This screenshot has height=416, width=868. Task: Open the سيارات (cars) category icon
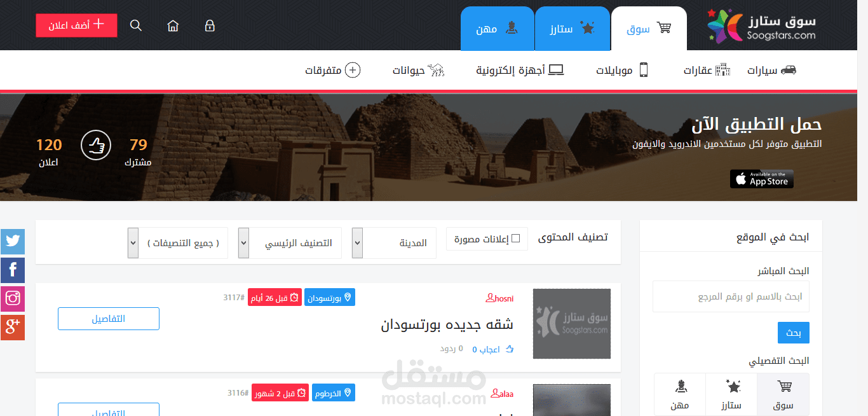(x=789, y=70)
